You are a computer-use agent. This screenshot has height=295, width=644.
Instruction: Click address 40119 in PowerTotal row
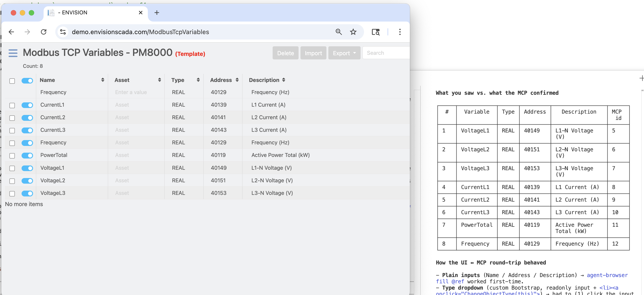click(x=218, y=155)
